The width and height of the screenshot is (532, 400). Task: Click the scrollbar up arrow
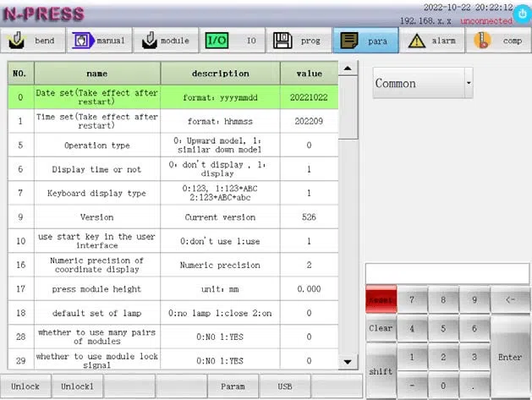(348, 68)
